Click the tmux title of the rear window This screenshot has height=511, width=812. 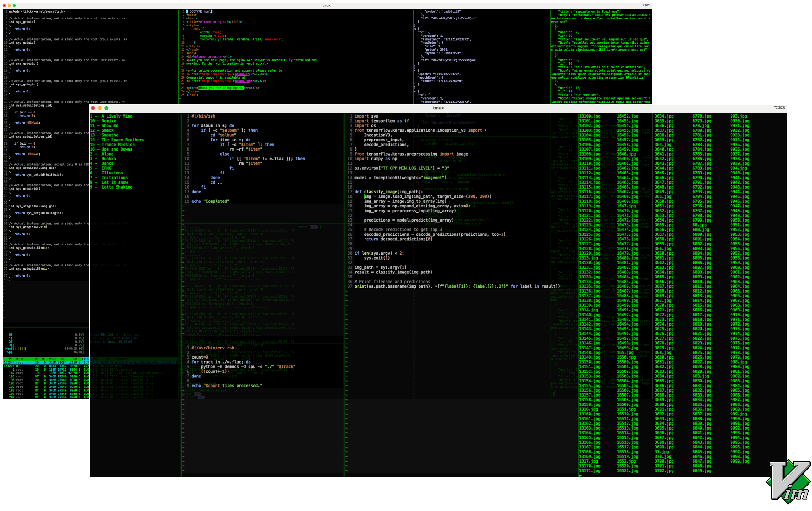pyautogui.click(x=326, y=5)
